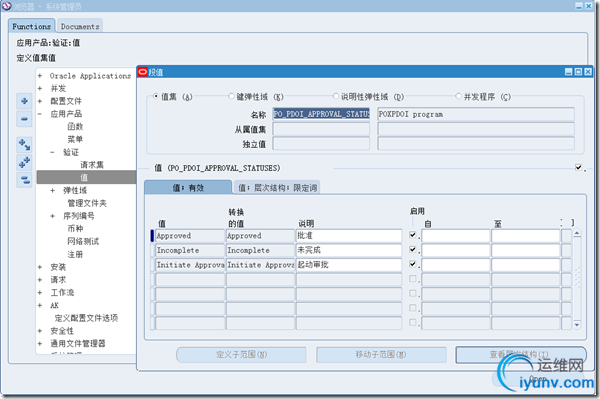
Task: Click the 定义子范围 button
Action: pyautogui.click(x=241, y=355)
